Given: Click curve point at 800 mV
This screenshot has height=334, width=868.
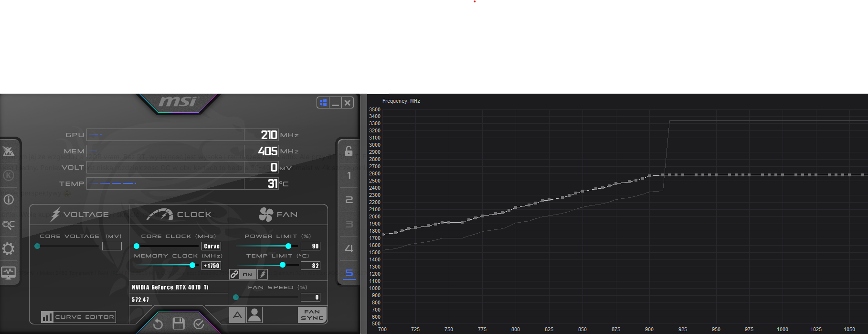Looking at the screenshot, I should tap(516, 207).
